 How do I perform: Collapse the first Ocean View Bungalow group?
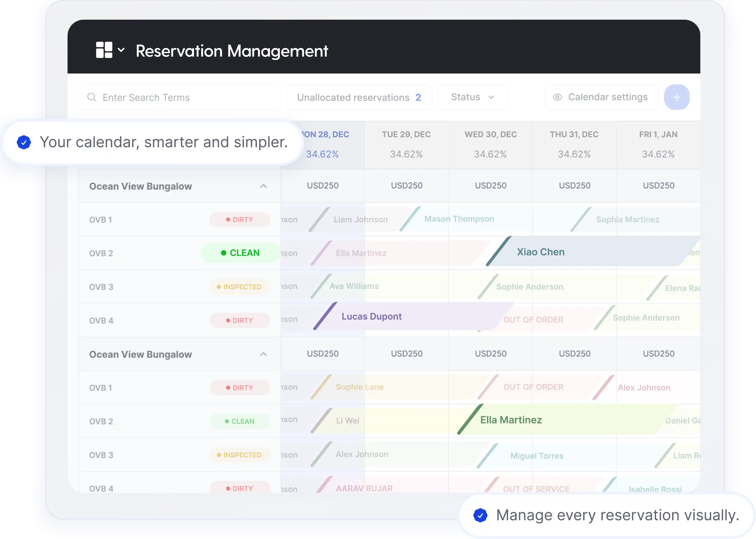tap(264, 186)
